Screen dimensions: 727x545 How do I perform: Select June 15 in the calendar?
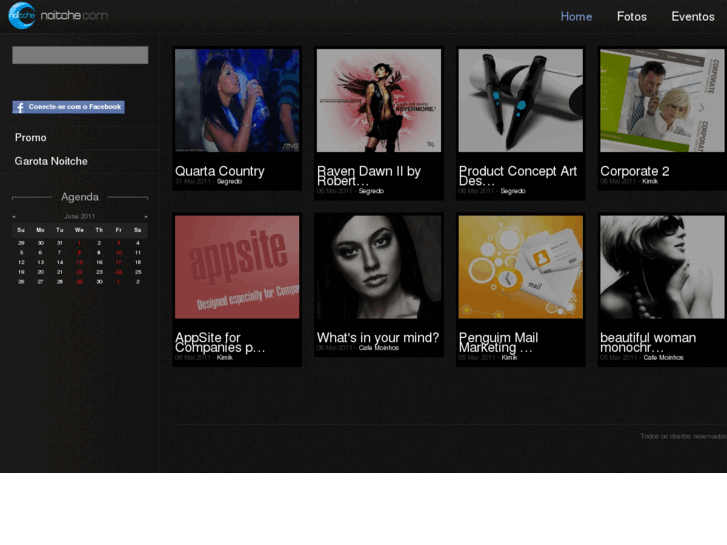79,263
